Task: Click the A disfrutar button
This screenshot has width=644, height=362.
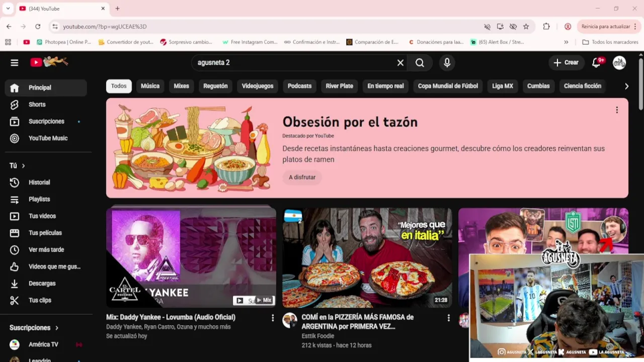Action: click(302, 177)
